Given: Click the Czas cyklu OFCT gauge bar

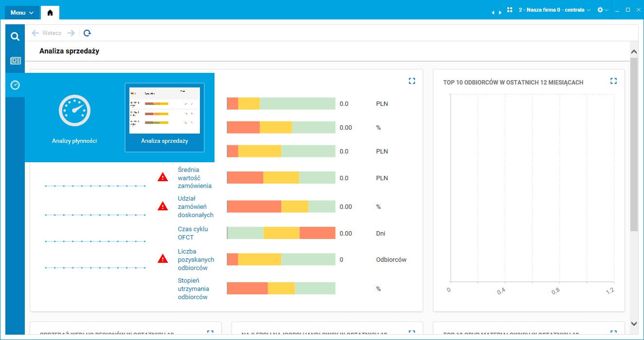Looking at the screenshot, I should 281,233.
